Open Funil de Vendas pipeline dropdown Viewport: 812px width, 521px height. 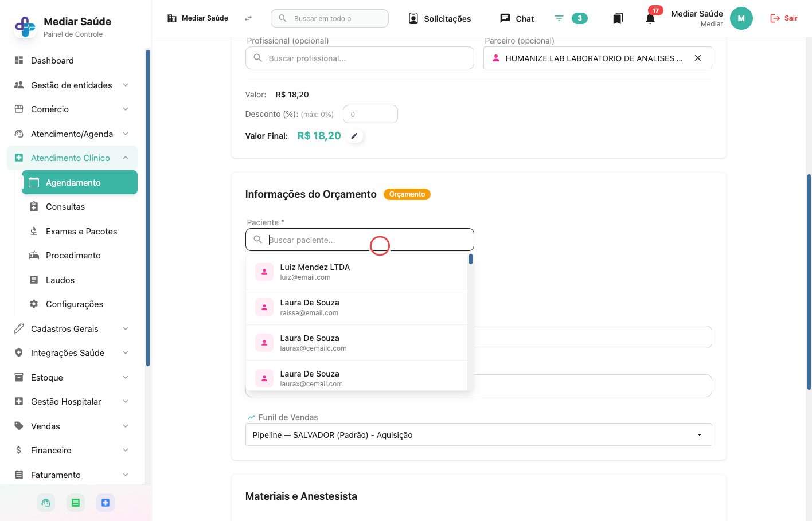pos(479,434)
